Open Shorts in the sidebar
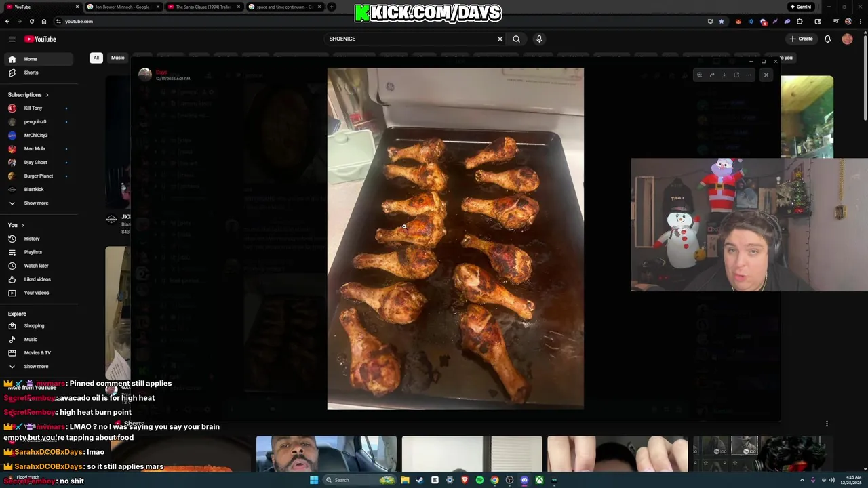The width and height of the screenshot is (868, 488). click(x=39, y=73)
